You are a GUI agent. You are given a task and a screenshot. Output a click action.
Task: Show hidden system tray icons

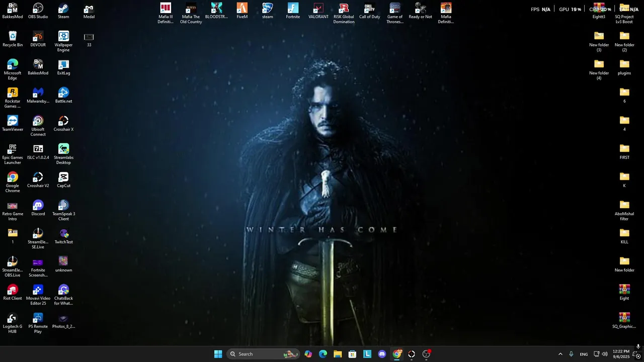(560, 354)
